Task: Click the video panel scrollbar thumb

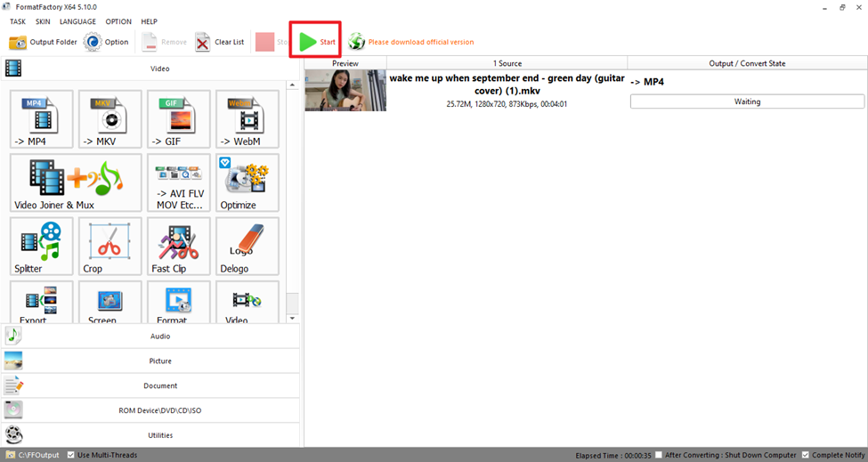Action: [x=292, y=304]
